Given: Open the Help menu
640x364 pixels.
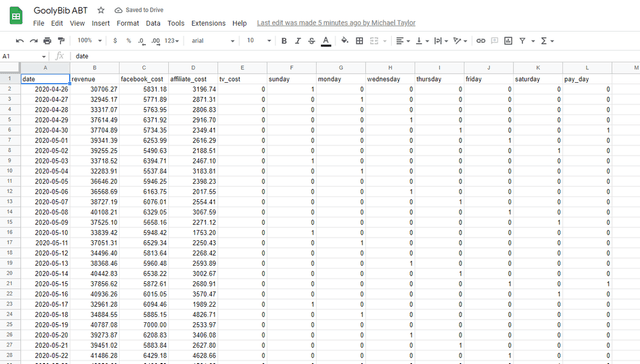Looking at the screenshot, I should point(240,23).
